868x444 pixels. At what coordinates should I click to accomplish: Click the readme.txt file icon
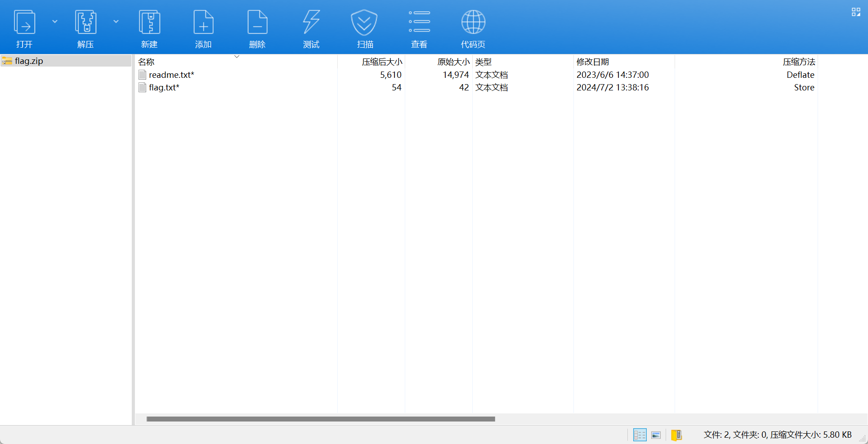[143, 75]
